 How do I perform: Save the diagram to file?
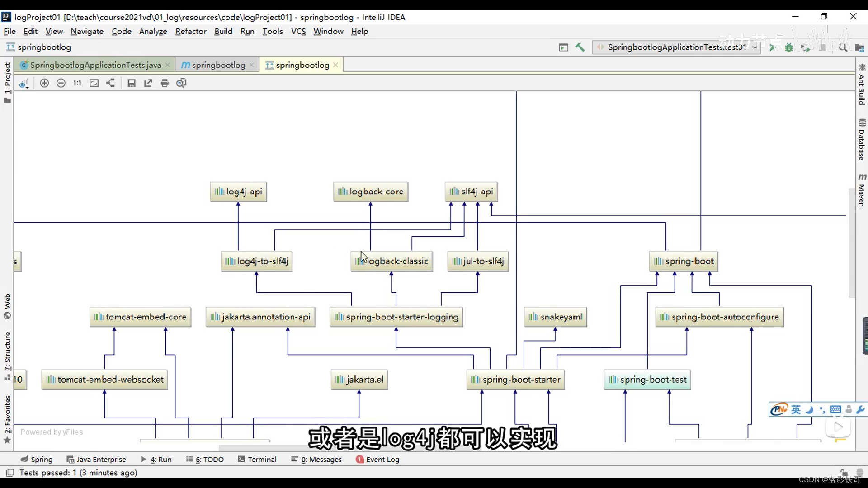[x=132, y=83]
